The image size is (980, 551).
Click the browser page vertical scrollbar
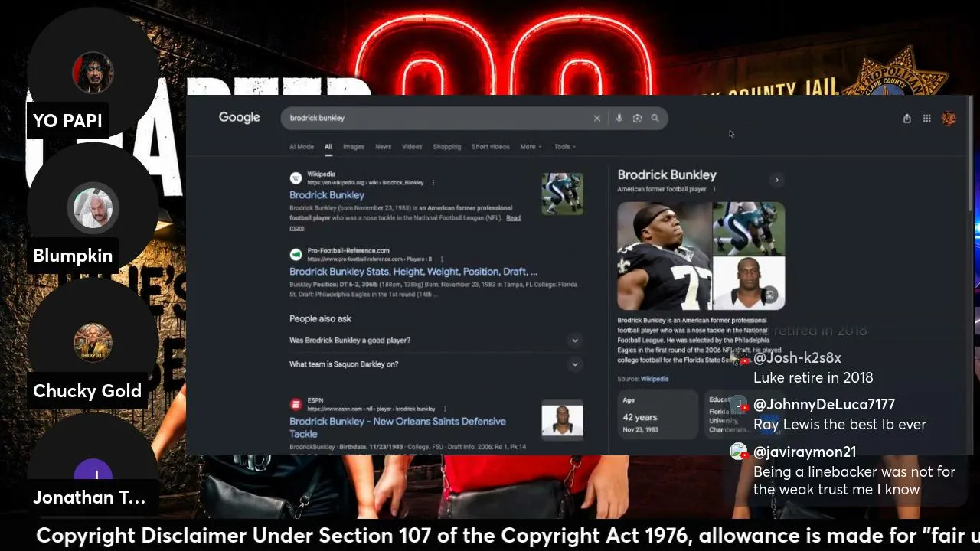971,153
